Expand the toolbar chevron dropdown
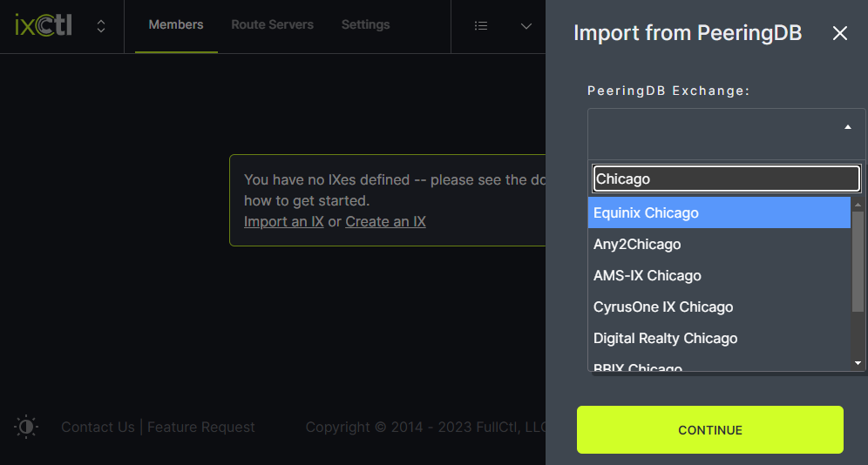The height and width of the screenshot is (465, 868). coord(526,26)
